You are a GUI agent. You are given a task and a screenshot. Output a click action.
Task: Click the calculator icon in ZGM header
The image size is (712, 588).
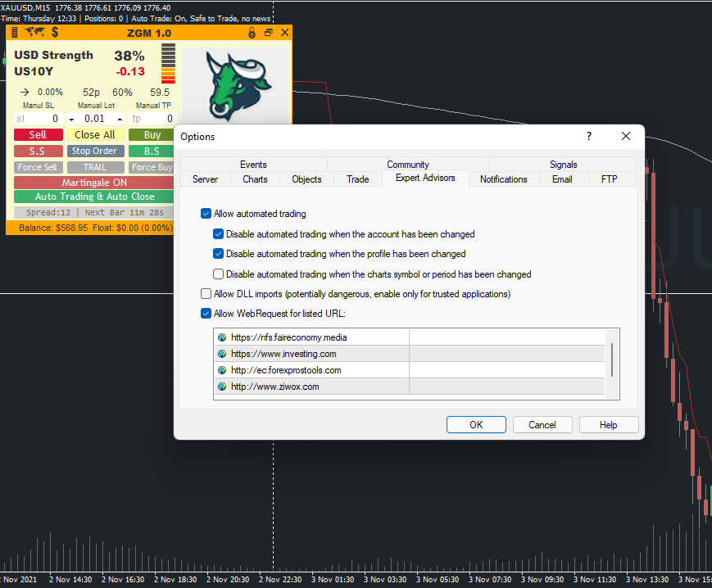click(15, 33)
